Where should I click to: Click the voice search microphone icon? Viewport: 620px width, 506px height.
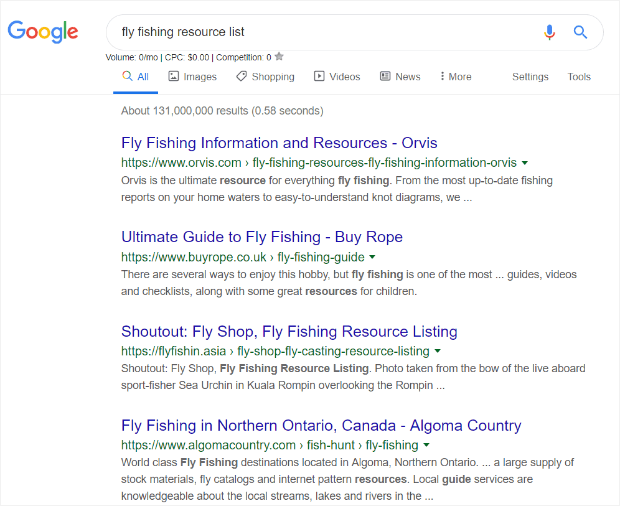(x=549, y=32)
